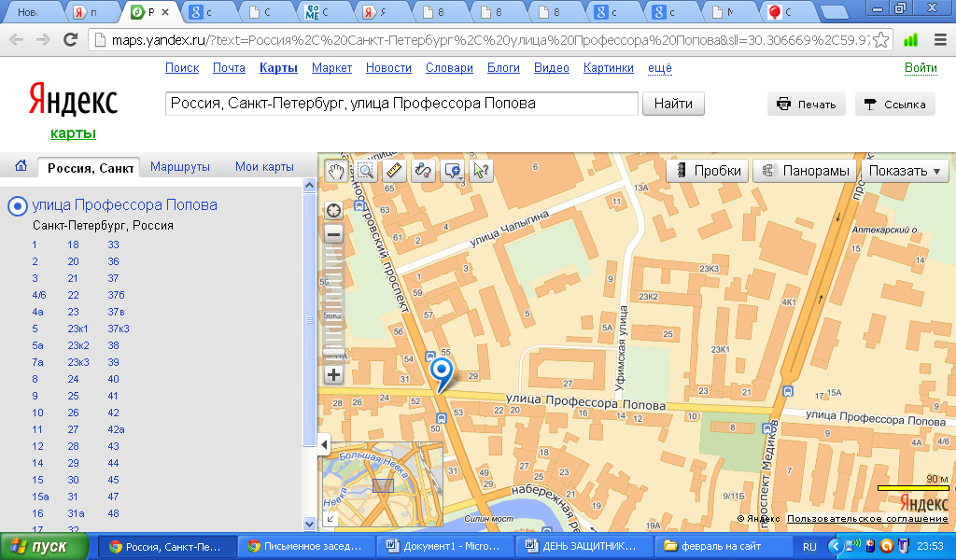Click the Войти login link
Image resolution: width=956 pixels, height=560 pixels.
(x=921, y=67)
